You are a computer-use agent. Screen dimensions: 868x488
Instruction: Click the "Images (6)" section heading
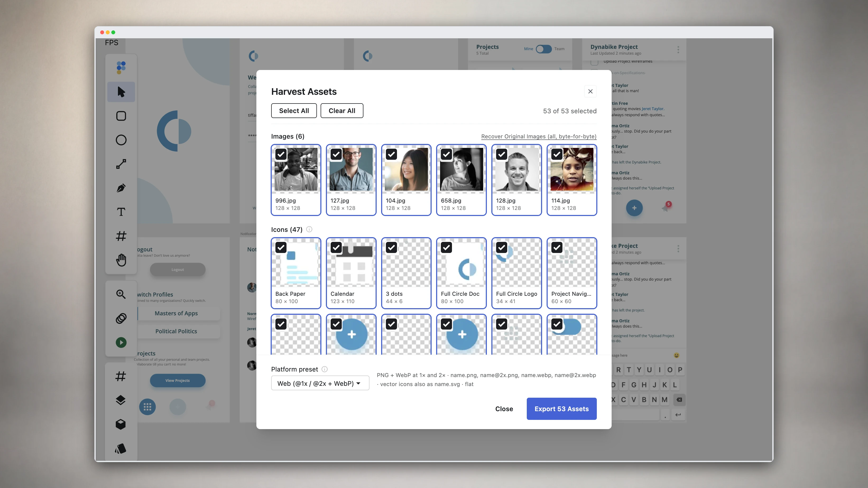[x=288, y=136]
